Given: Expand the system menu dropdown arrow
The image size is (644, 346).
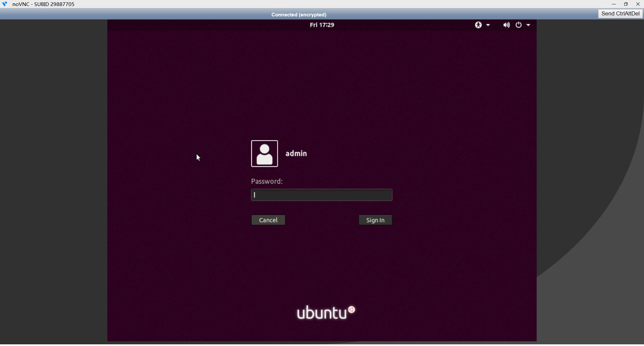Looking at the screenshot, I should 528,25.
